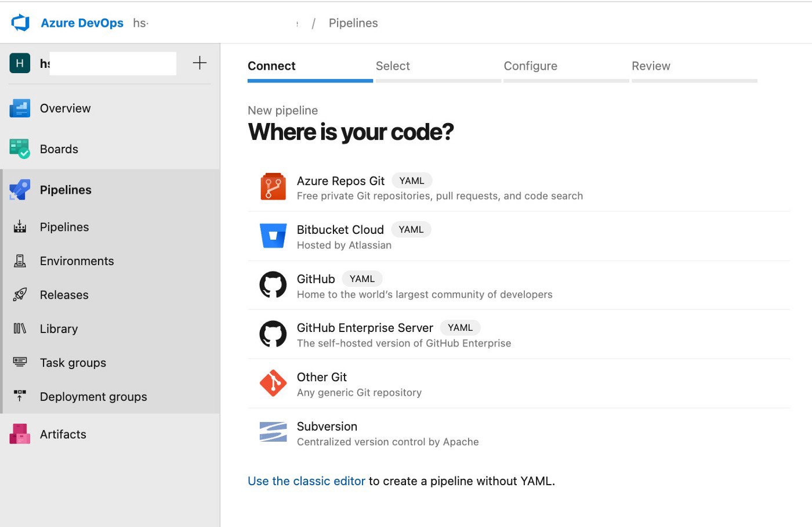Select the bold Pipelines hub heading
The image size is (812, 527).
point(66,190)
